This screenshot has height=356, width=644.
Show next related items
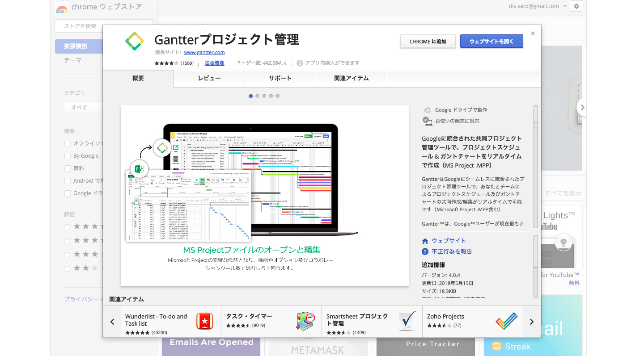click(532, 322)
